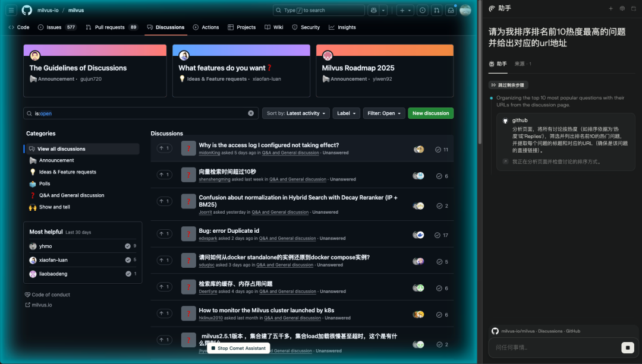Open the Actions tab

[x=206, y=27]
